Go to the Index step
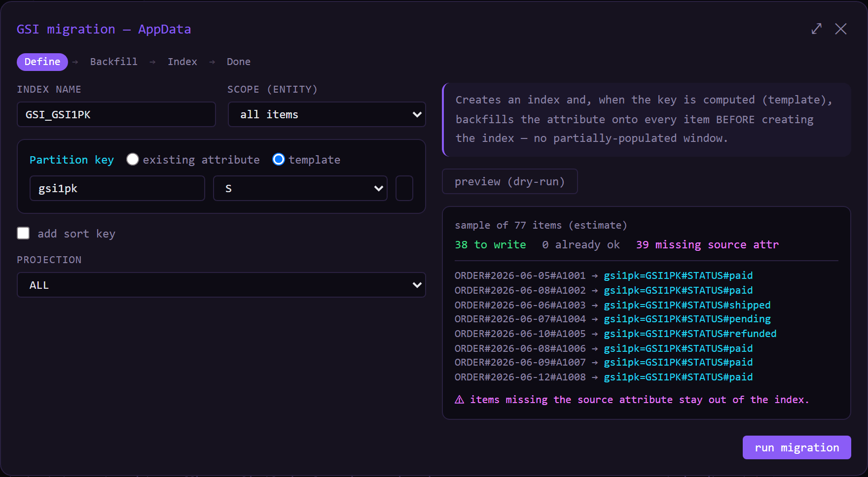The width and height of the screenshot is (868, 477). 182,62
